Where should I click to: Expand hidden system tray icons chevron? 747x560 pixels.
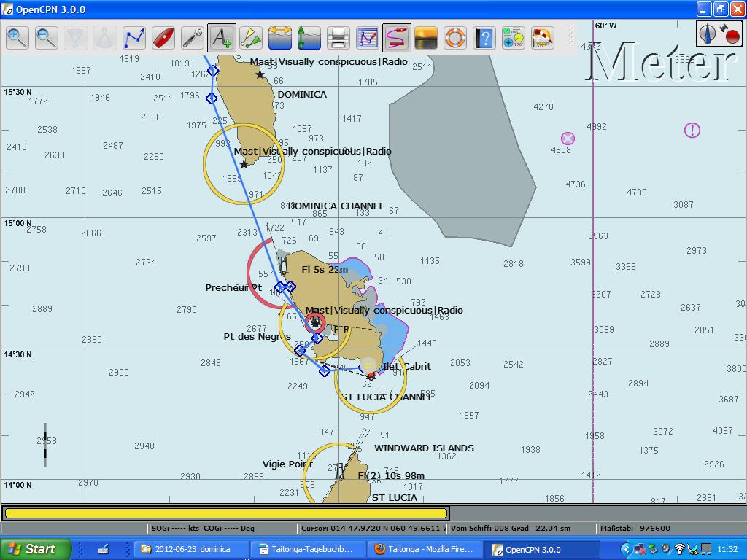(x=627, y=549)
